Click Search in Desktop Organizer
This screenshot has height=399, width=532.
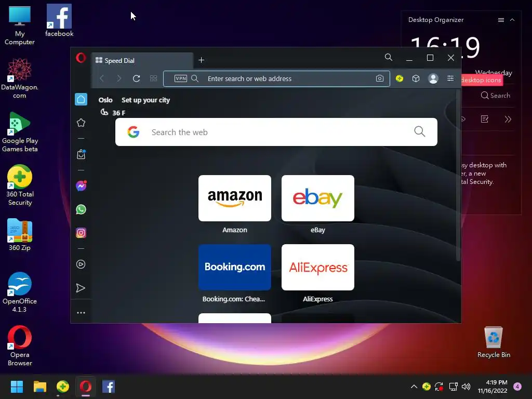(496, 96)
